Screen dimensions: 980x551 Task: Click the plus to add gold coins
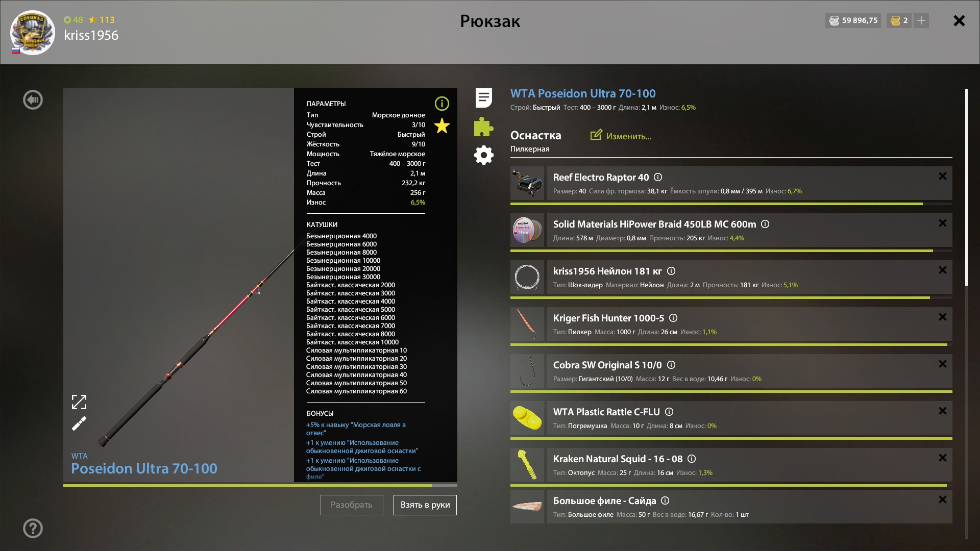[921, 20]
